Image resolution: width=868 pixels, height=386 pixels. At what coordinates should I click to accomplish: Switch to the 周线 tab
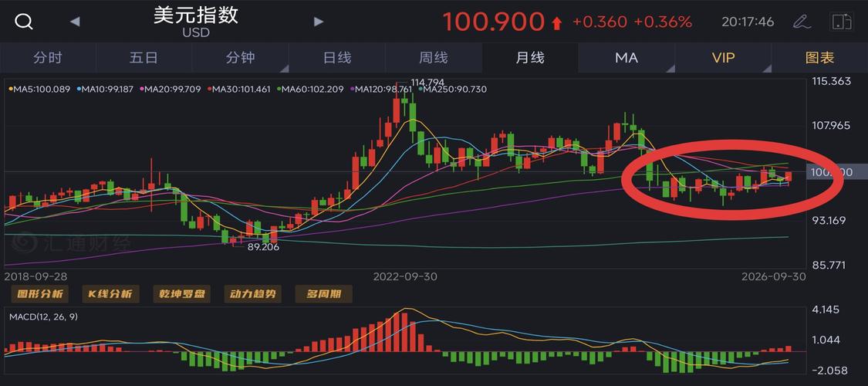(x=434, y=58)
